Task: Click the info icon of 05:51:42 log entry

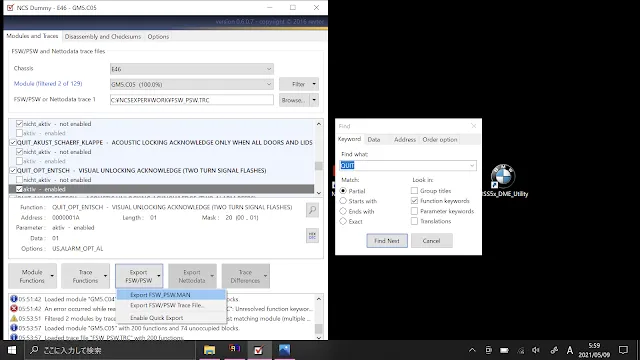Action: (x=13, y=299)
